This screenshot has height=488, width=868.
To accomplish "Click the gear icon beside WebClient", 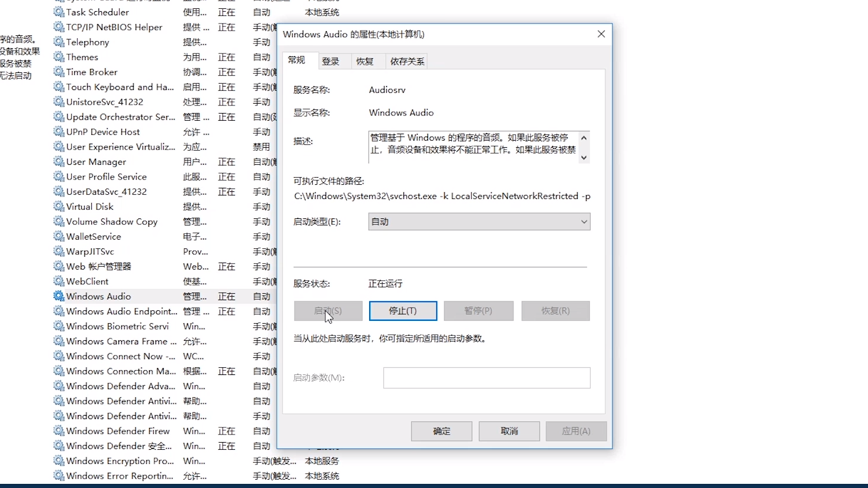I will (59, 281).
